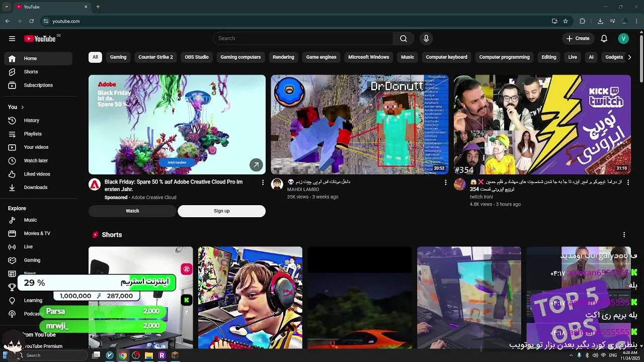
Task: Open Chrome extensions puzzle icon
Action: point(583,21)
